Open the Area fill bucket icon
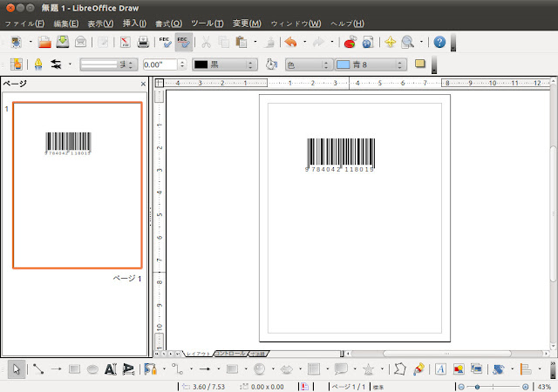This screenshot has height=392, width=558. point(271,64)
